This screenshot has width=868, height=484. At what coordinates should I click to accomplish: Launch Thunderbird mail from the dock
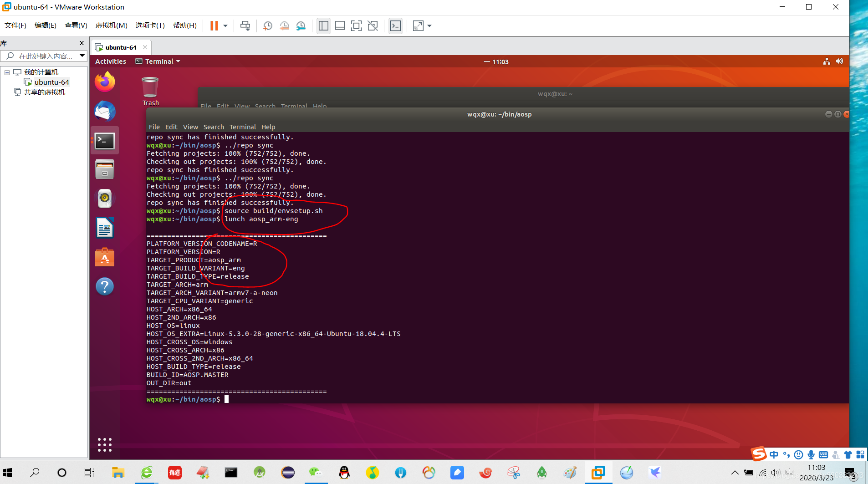(105, 112)
